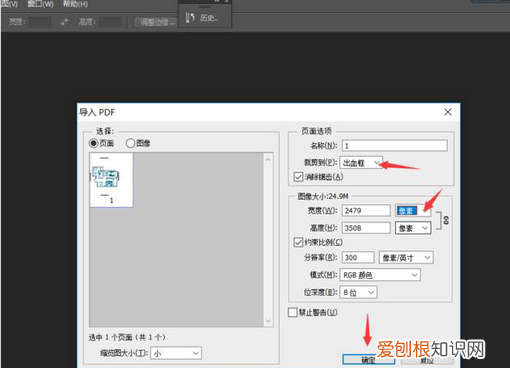Viewport: 510px width, 368px height.
Task: Click the options bar 宽度 field
Action: (40, 22)
